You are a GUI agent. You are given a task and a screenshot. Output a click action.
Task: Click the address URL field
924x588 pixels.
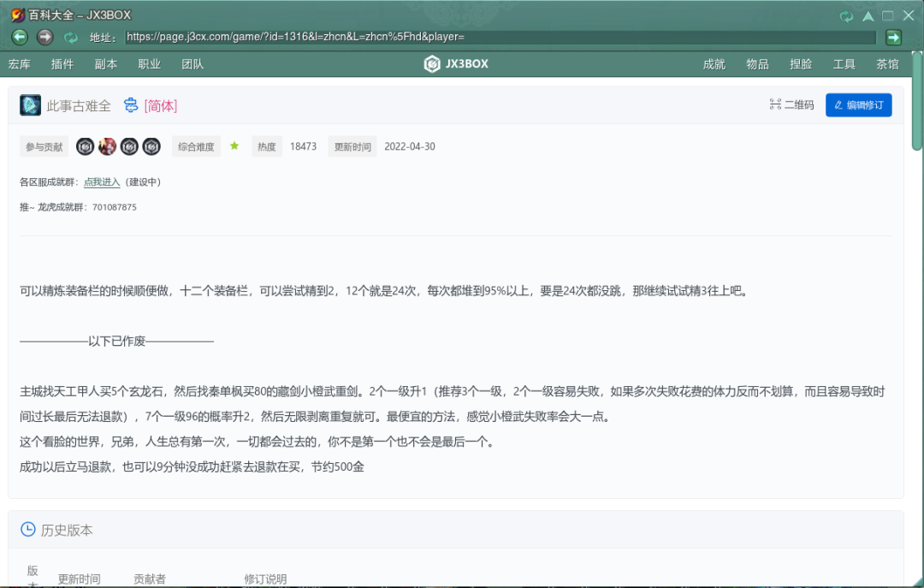[500, 37]
